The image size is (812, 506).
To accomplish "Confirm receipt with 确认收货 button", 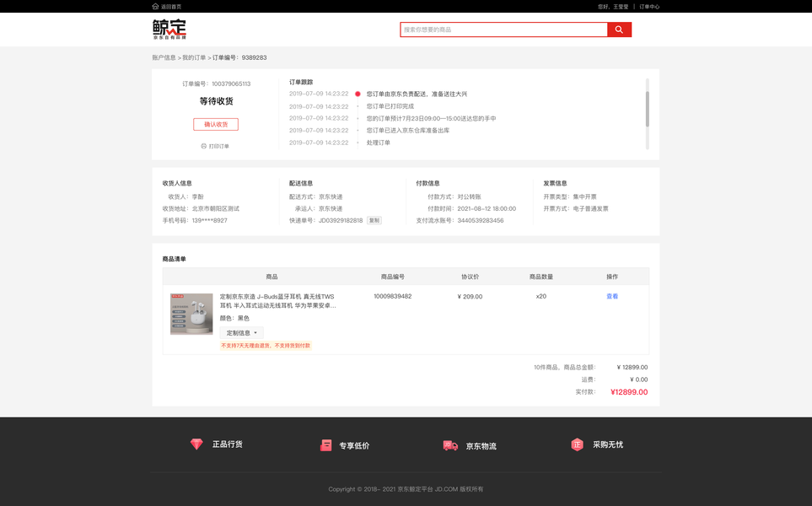I will (x=216, y=124).
